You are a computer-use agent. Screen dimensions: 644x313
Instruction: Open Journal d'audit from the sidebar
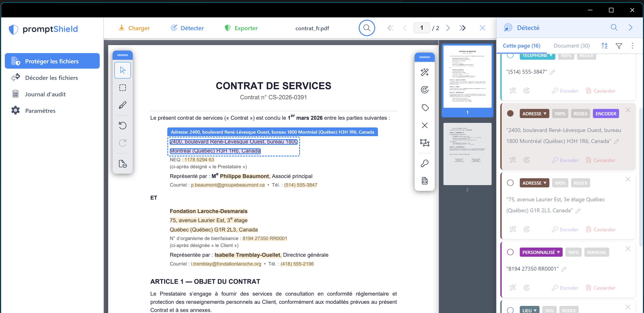pyautogui.click(x=45, y=94)
